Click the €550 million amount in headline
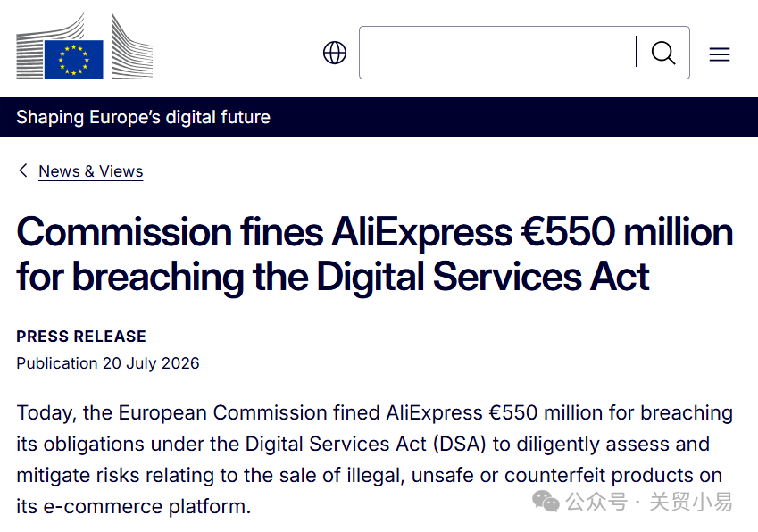The height and width of the screenshot is (532, 758). 627,232
